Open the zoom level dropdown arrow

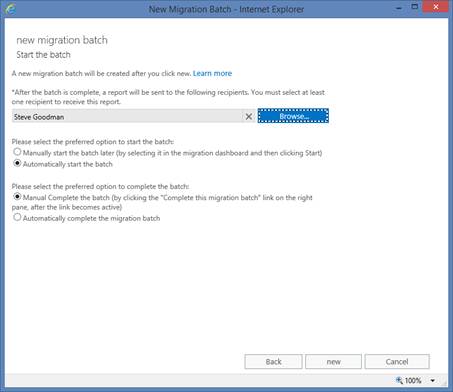point(432,381)
